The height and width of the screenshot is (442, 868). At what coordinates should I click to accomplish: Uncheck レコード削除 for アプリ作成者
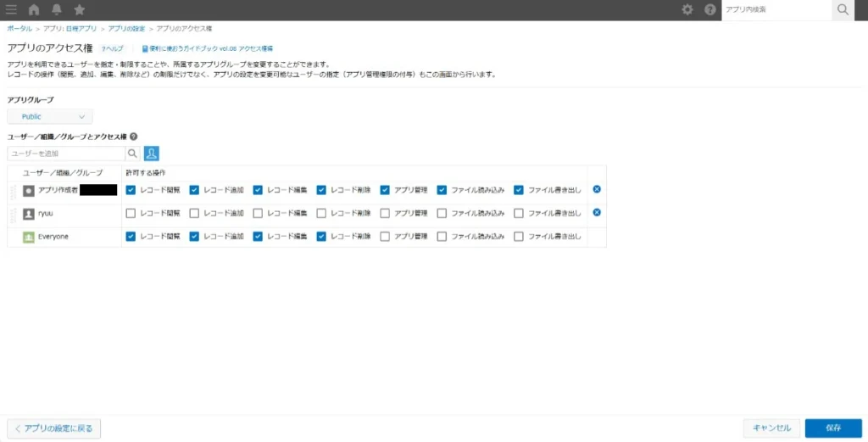pos(321,190)
